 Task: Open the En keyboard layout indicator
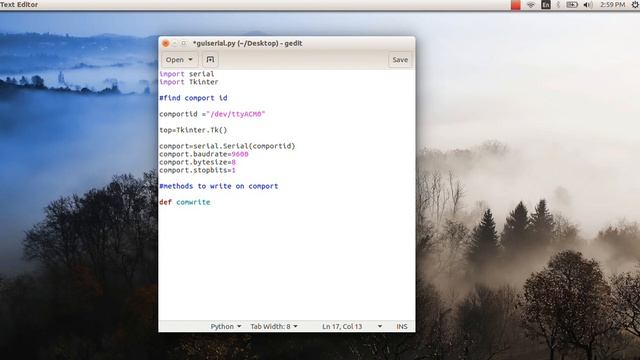point(546,5)
